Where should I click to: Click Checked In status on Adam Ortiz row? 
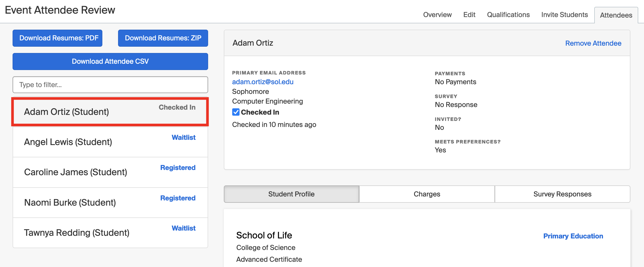coord(177,107)
